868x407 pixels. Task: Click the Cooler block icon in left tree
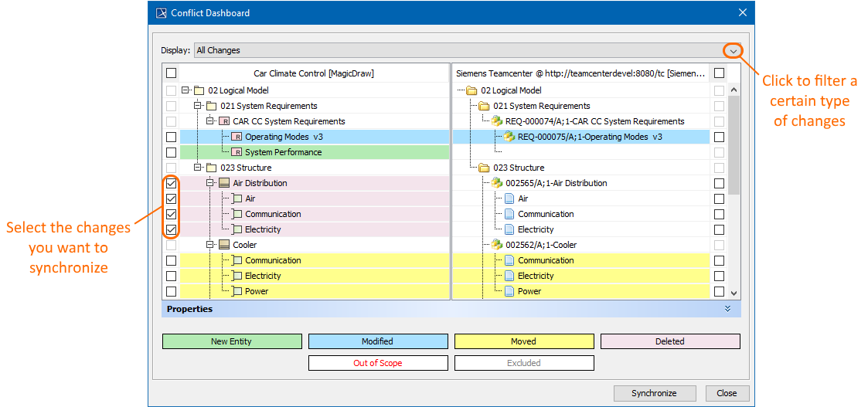(x=224, y=245)
